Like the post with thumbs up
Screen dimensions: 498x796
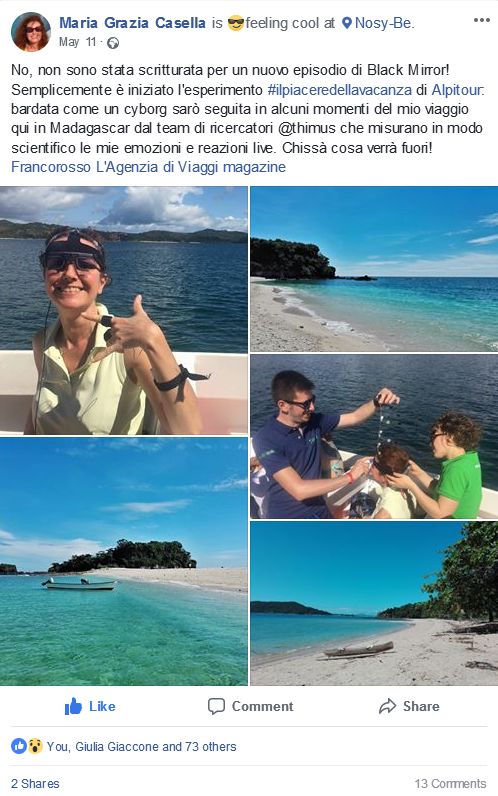(x=90, y=706)
